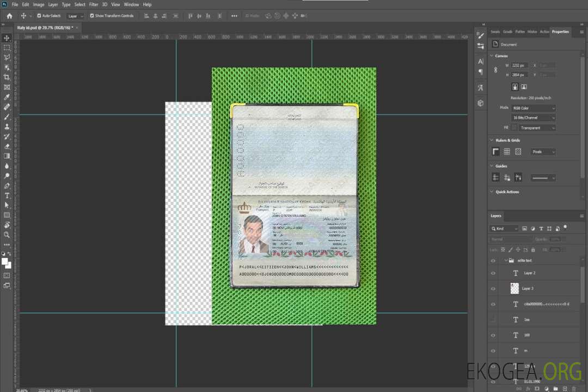Open the Layers panel menu
The width and height of the screenshot is (588, 392).
point(581,216)
